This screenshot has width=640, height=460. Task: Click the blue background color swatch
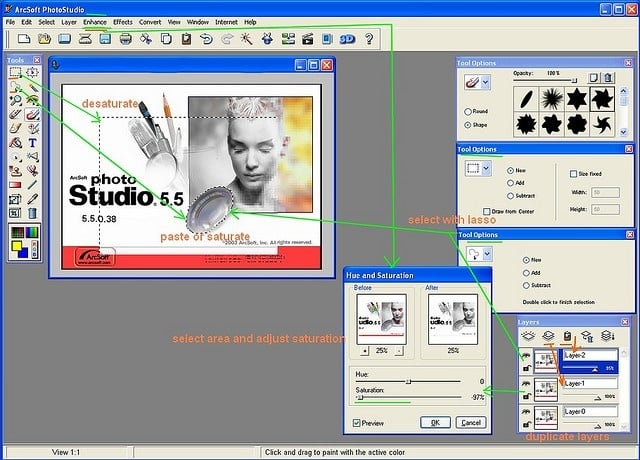(x=23, y=253)
